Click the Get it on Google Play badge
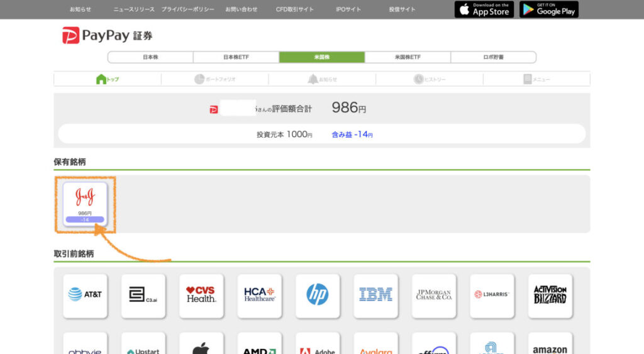The height and width of the screenshot is (354, 644). [x=548, y=9]
